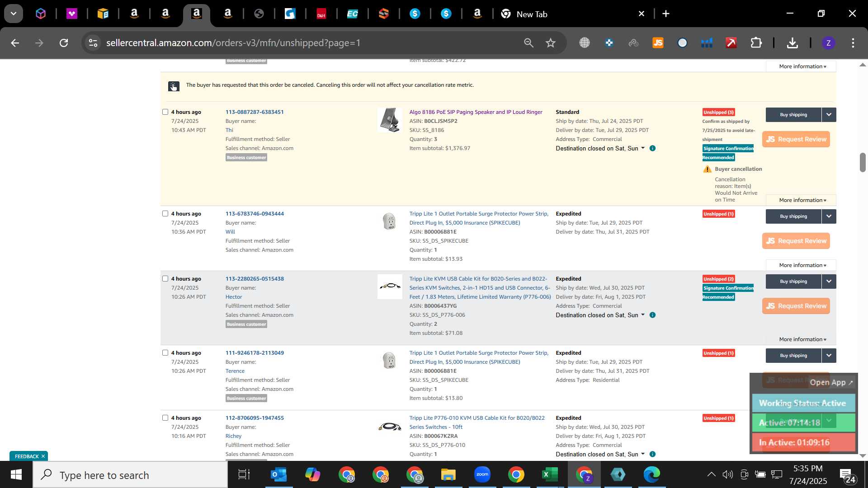Open Windows notification center icon
Viewport: 868px width, 488px height.
pyautogui.click(x=847, y=475)
